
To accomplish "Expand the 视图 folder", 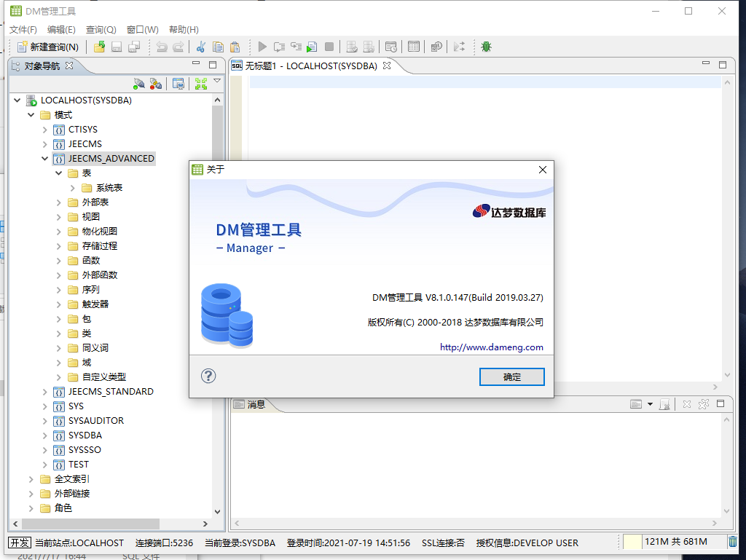I will pyautogui.click(x=58, y=217).
